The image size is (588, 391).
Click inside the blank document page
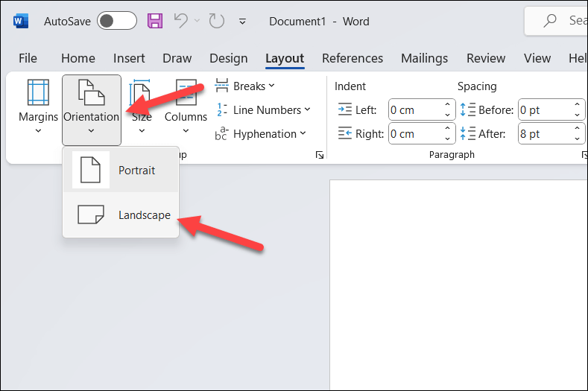pyautogui.click(x=458, y=285)
